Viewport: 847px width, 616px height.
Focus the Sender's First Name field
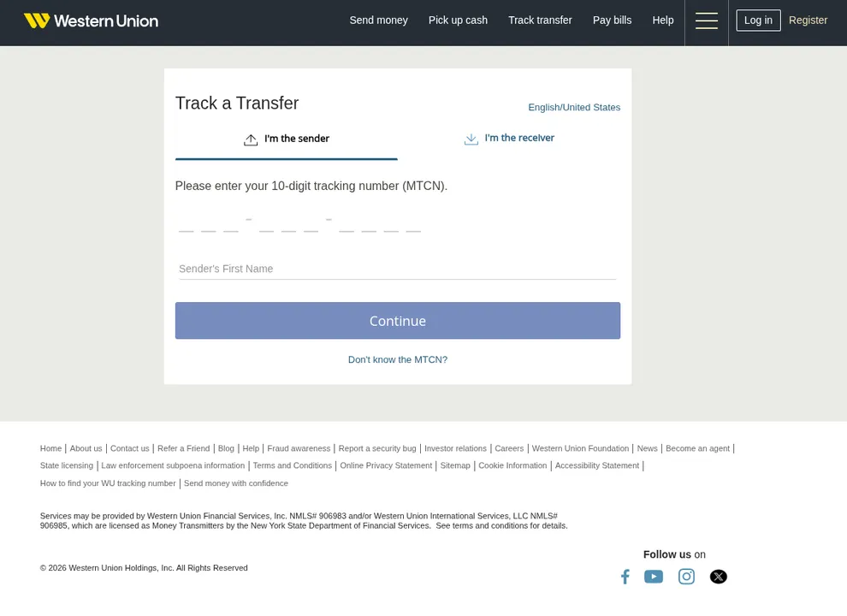[398, 269]
